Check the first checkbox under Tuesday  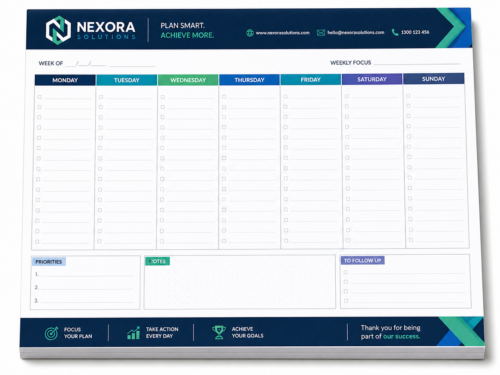[x=101, y=97]
